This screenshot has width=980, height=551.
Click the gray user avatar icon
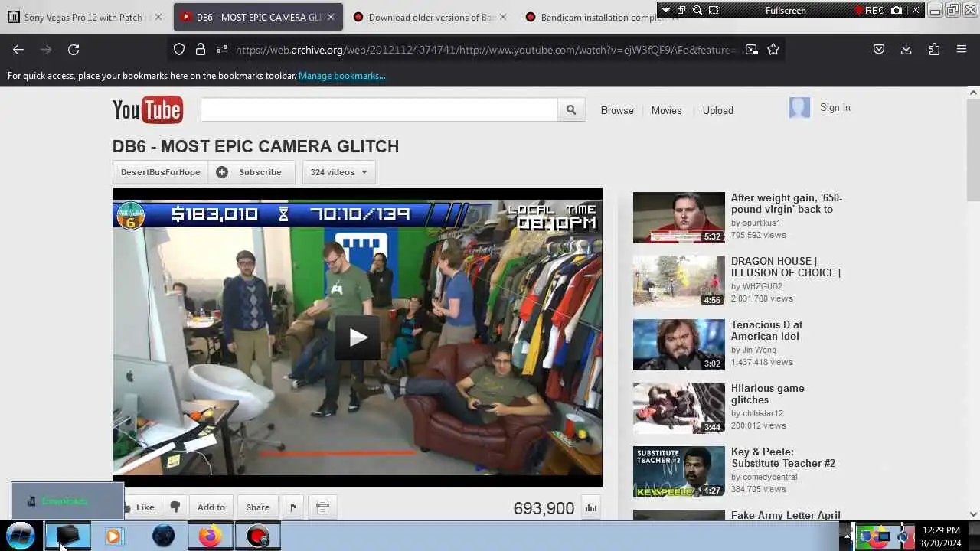point(799,108)
